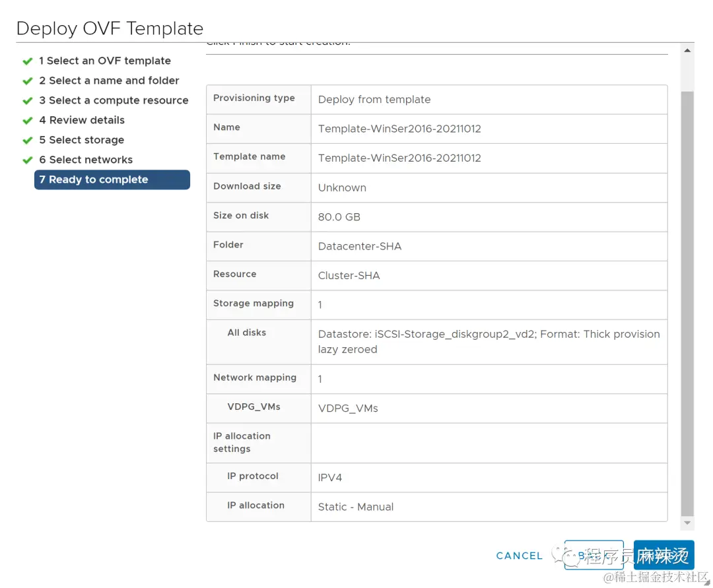Click the 'Deploy from template' value
Screen dimensions: 713x588
point(374,100)
